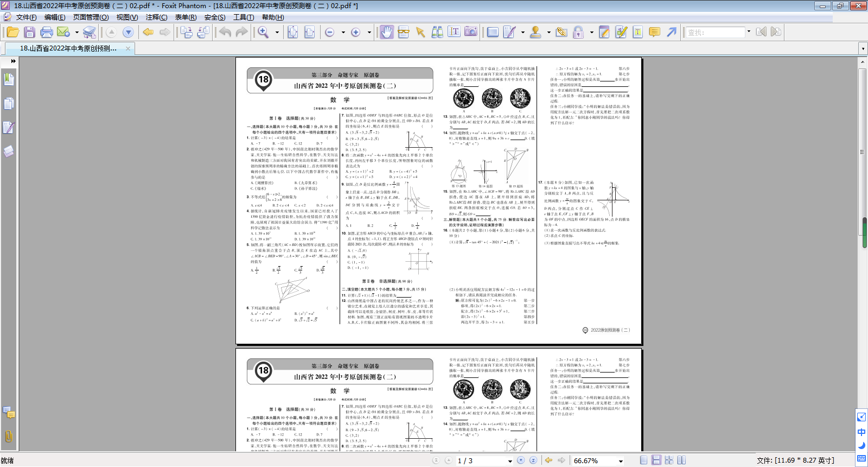Go to next page with toolbar down arrow

(x=128, y=33)
